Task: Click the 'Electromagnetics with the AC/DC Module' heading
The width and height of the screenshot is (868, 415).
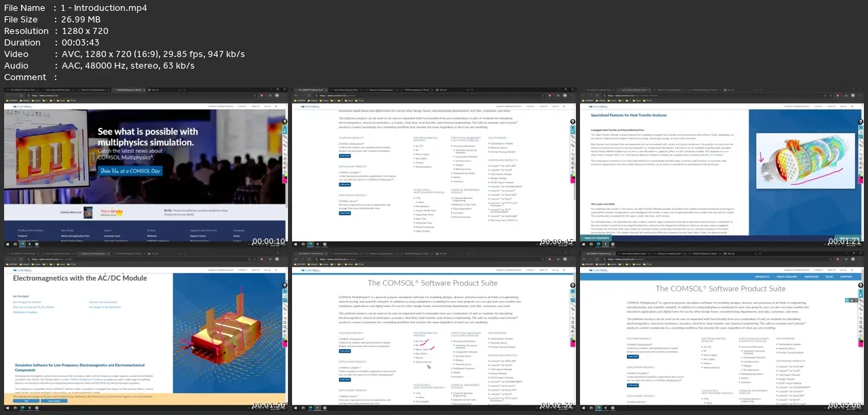Action: [80, 278]
